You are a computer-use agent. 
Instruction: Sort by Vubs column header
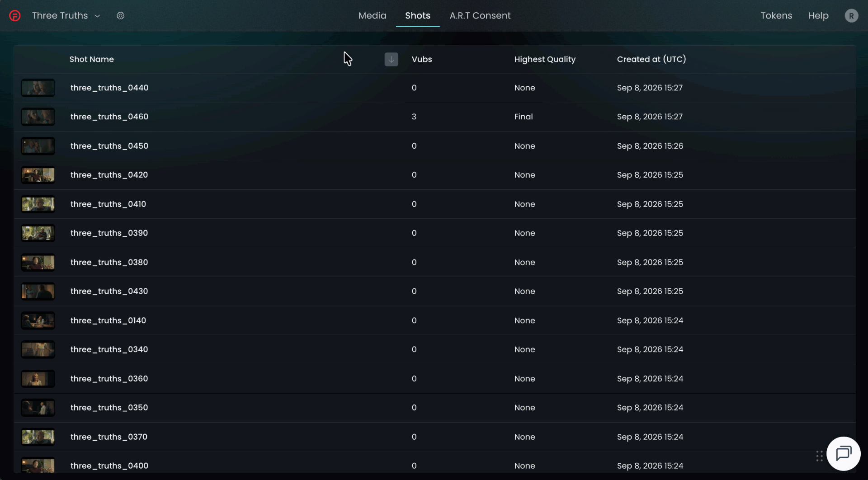421,59
